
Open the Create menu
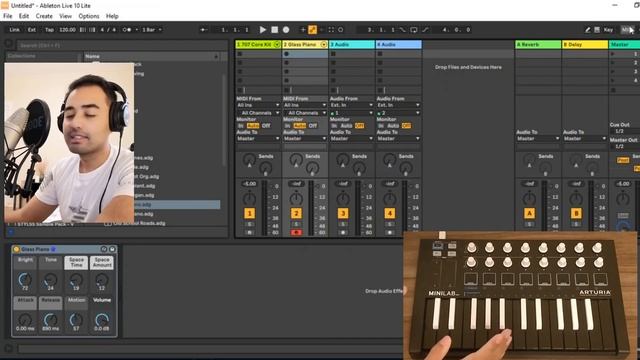click(44, 16)
